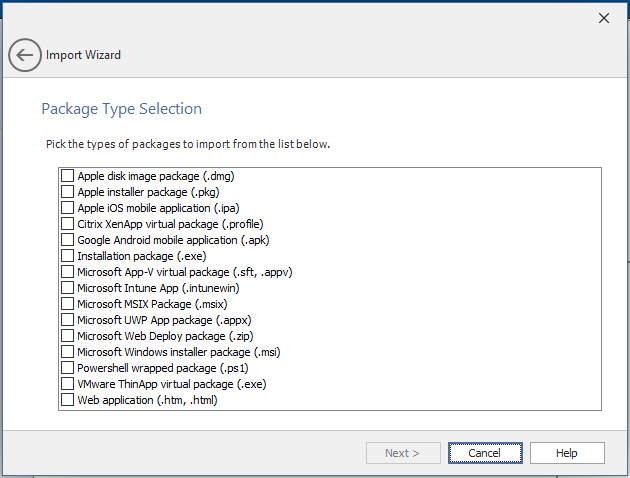Click the Next > button
The image size is (630, 478).
pos(403,453)
